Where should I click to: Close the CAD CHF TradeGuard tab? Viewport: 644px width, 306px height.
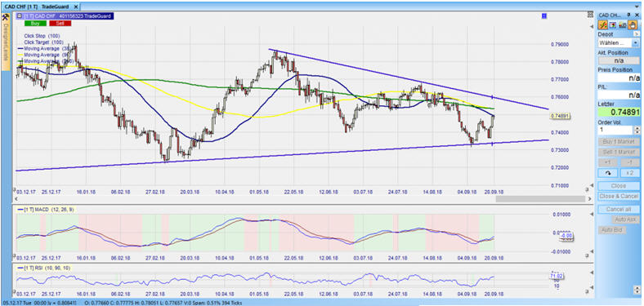coord(75,7)
